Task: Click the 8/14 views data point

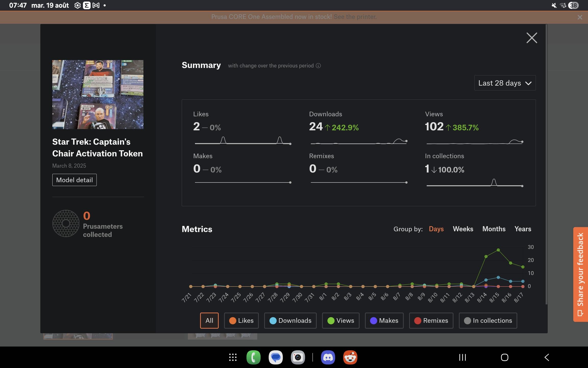Action: (x=486, y=256)
